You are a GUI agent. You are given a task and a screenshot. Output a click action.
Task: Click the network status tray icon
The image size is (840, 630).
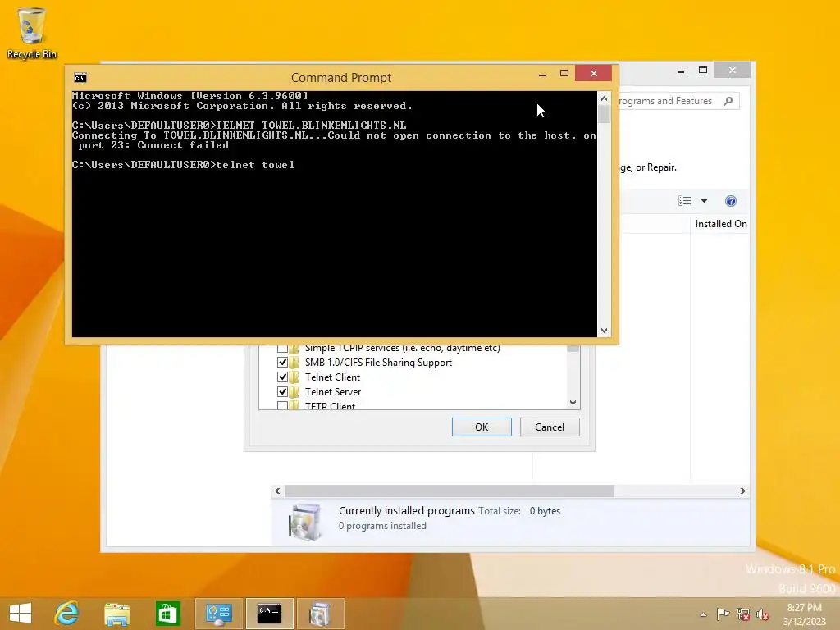tap(743, 614)
